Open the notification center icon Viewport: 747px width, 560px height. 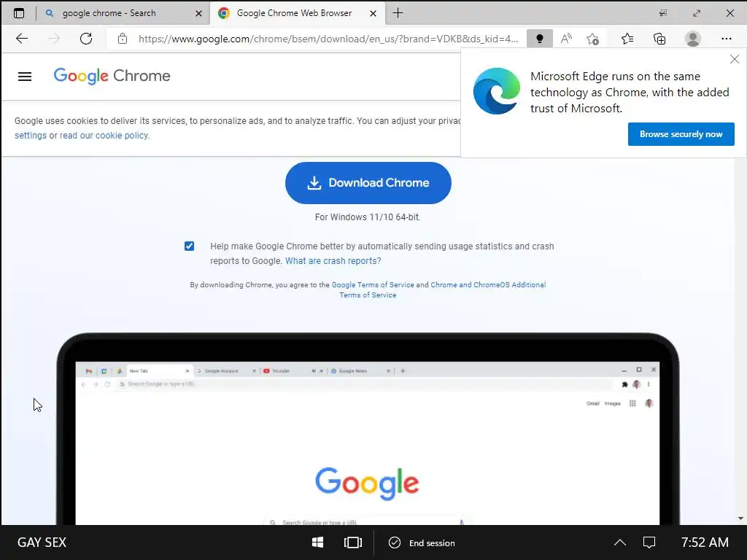tap(649, 542)
